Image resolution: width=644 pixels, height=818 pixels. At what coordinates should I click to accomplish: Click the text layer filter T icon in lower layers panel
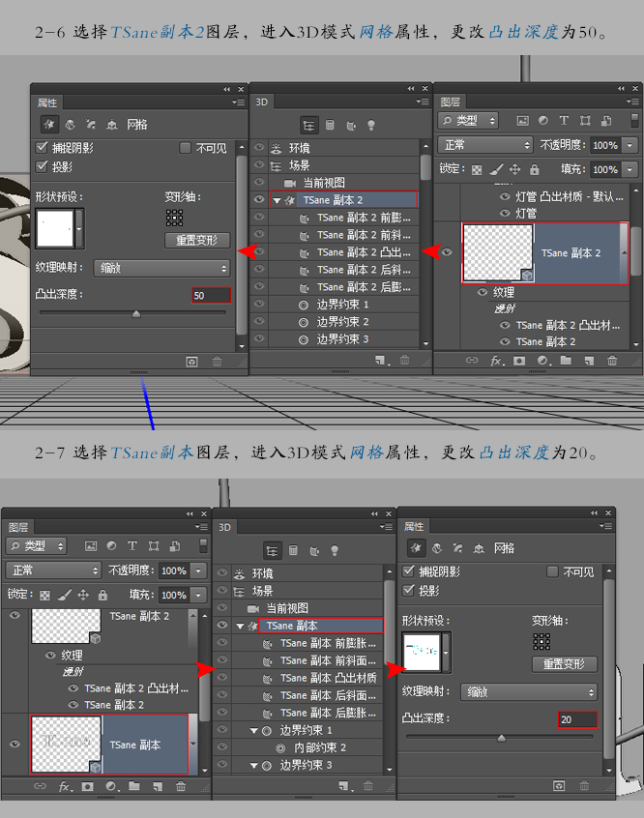[132, 545]
